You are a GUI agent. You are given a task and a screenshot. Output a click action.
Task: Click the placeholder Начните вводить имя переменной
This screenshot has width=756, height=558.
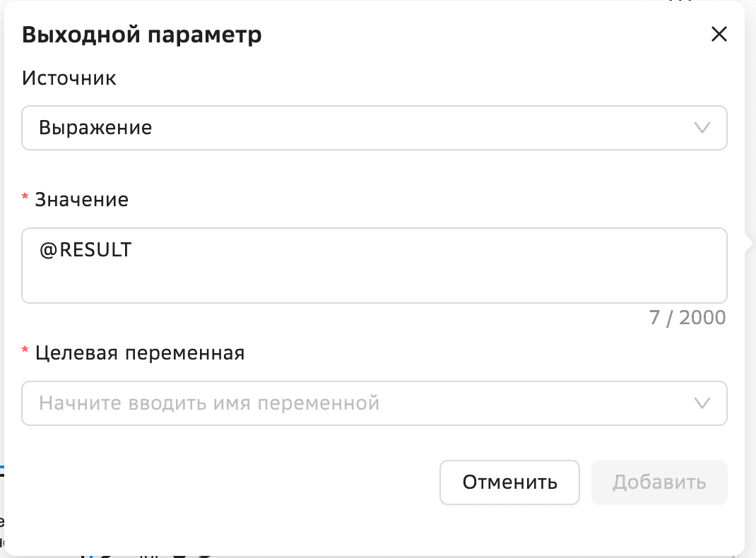tap(209, 403)
